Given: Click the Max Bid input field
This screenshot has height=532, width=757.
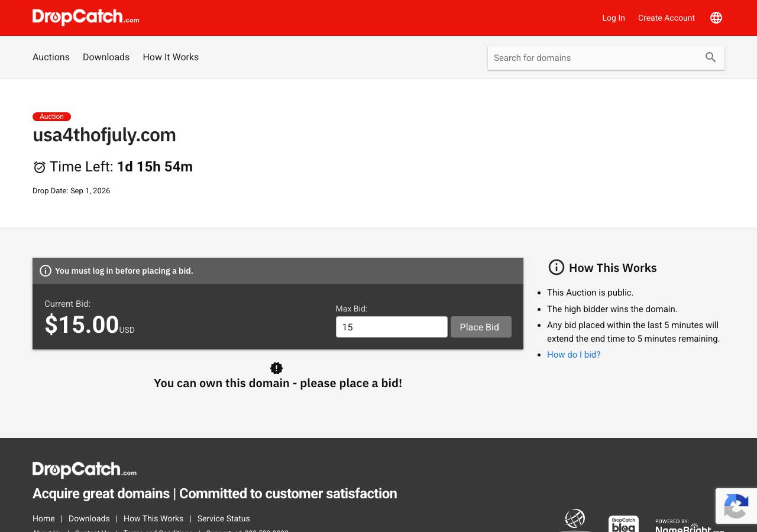Looking at the screenshot, I should coord(392,327).
